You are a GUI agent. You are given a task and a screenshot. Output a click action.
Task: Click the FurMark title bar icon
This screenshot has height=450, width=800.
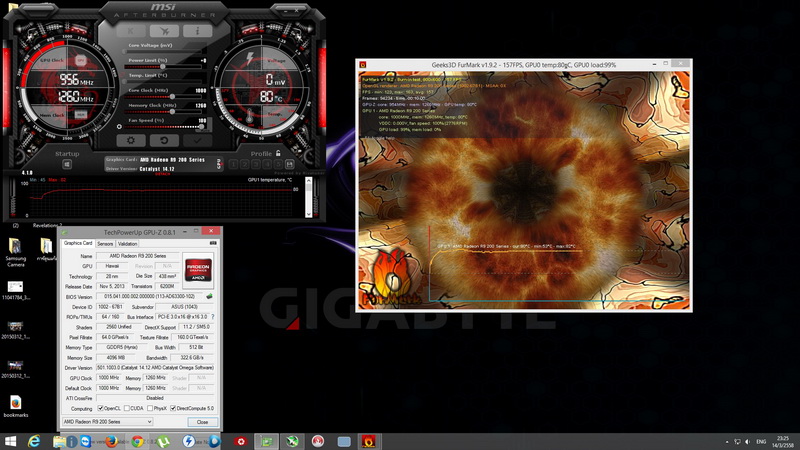tap(363, 65)
